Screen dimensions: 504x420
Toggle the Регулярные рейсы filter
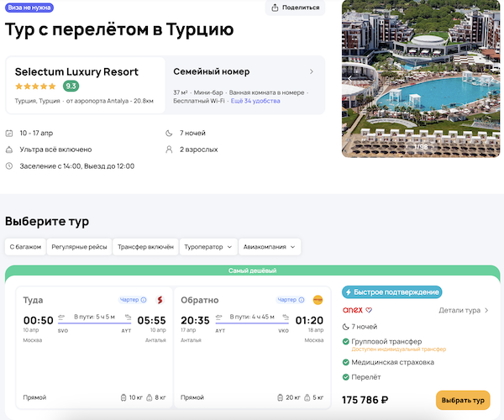[78, 247]
